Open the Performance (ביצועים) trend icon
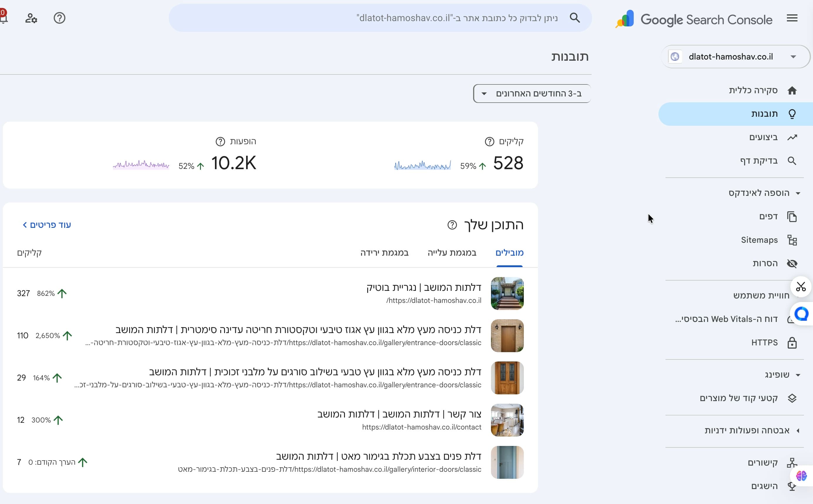Screen dimensions: 813x504 coord(792,137)
